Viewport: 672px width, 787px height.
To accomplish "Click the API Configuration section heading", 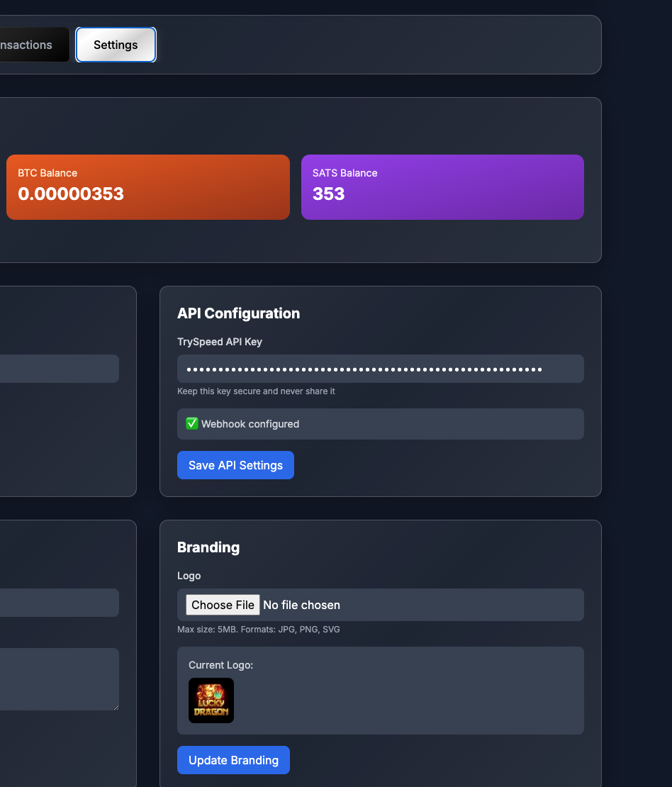I will pos(238,313).
